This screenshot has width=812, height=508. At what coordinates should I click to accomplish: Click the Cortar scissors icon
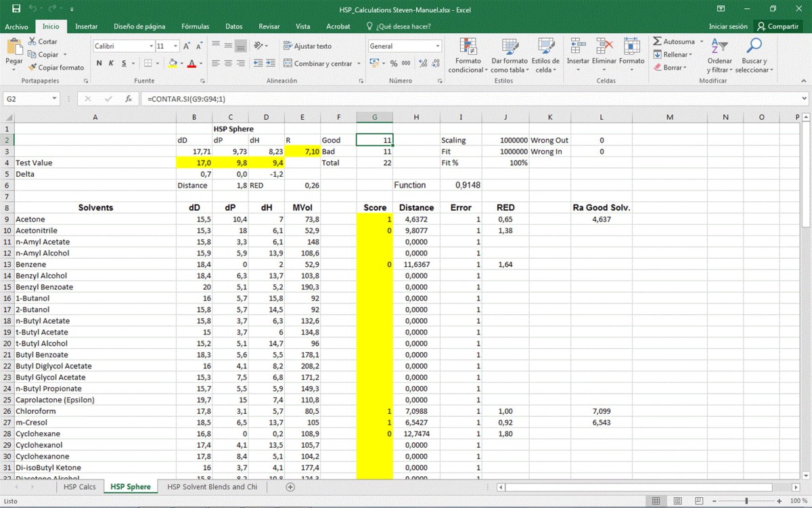point(32,41)
